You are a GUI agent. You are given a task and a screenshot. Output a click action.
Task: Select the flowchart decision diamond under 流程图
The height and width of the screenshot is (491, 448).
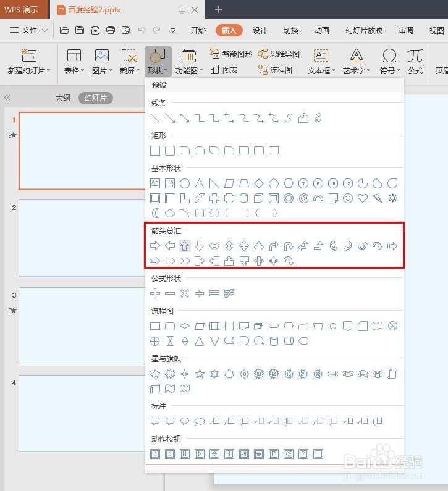(185, 326)
